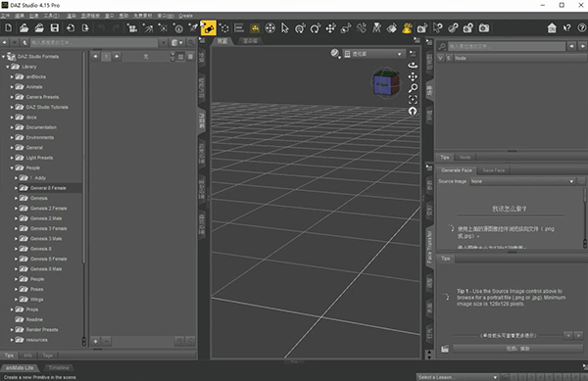
Task: Click the New Scene file icon
Action: click(8, 28)
